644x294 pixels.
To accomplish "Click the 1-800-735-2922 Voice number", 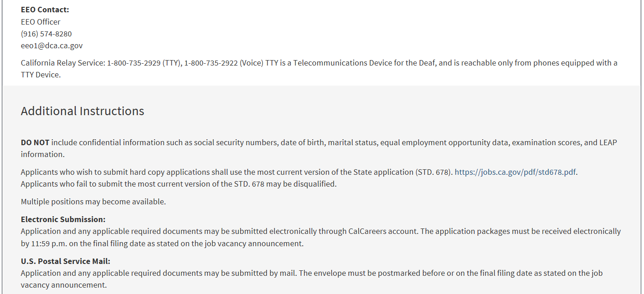I will [211, 63].
